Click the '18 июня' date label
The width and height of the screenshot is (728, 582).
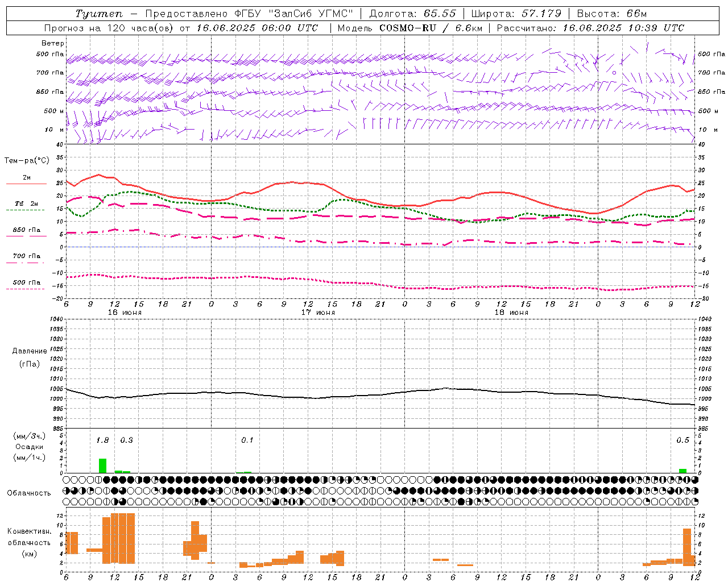click(x=511, y=313)
